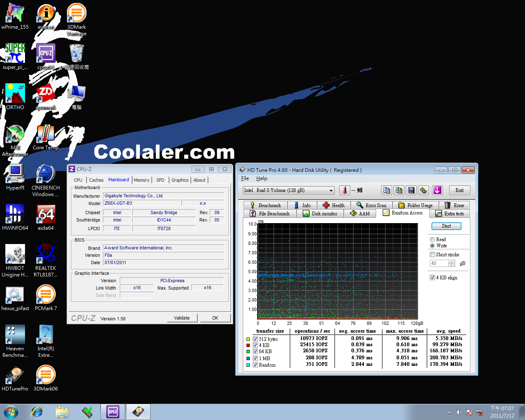Uncheck the 64 KB transfer size checkbox
The height and width of the screenshot is (420, 525).
255,352
